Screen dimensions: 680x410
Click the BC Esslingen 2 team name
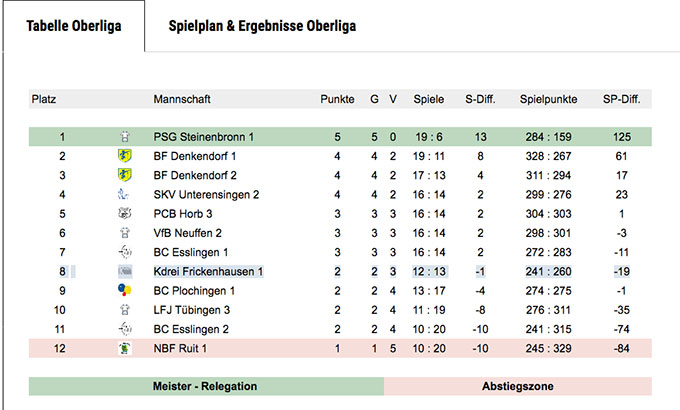tap(191, 329)
